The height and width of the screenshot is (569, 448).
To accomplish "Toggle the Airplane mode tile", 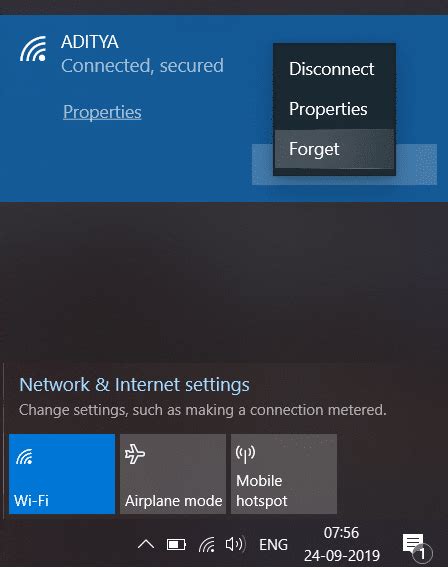I will (x=173, y=474).
